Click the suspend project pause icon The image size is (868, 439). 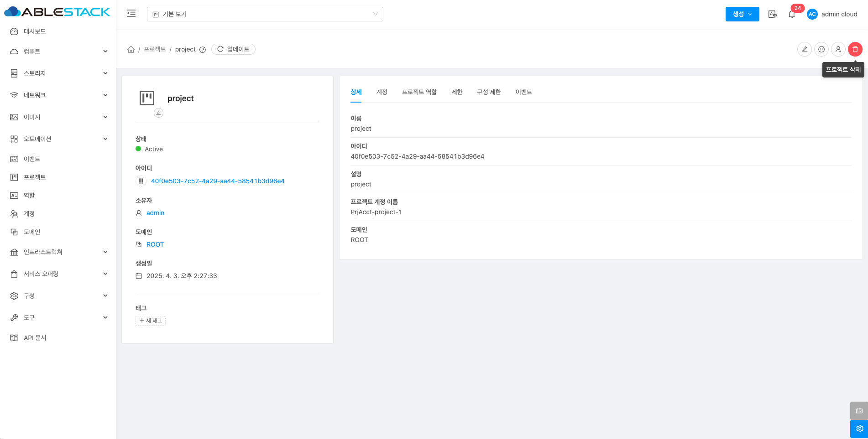pos(821,49)
